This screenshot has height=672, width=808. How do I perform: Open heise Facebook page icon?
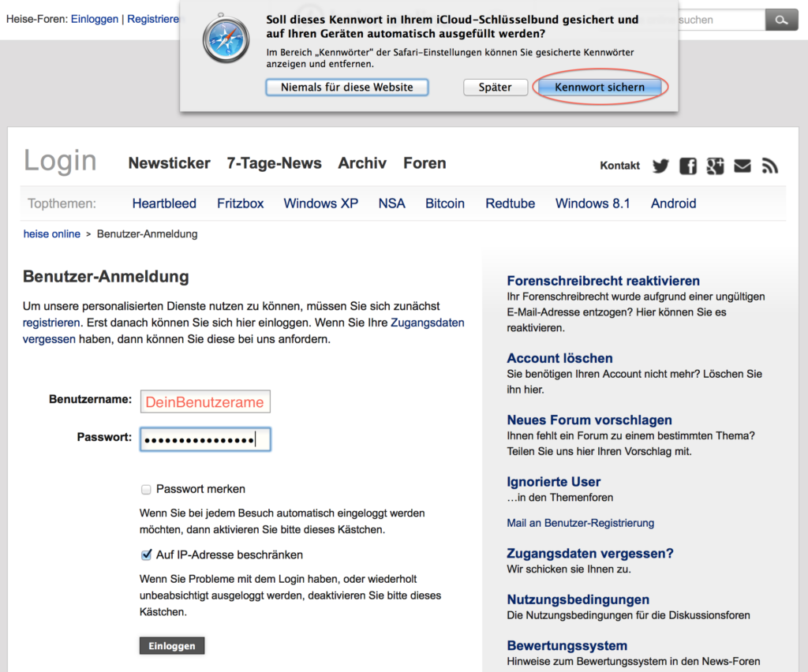687,166
